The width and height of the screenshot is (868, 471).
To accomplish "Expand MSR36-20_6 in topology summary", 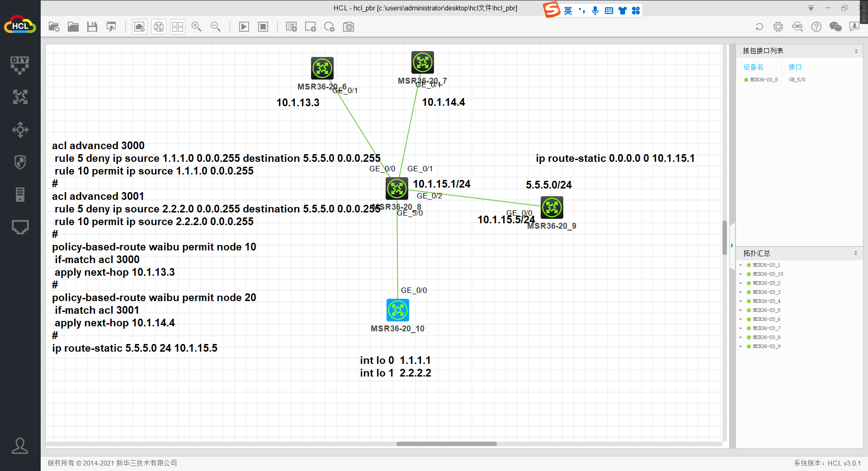I will pyautogui.click(x=741, y=320).
